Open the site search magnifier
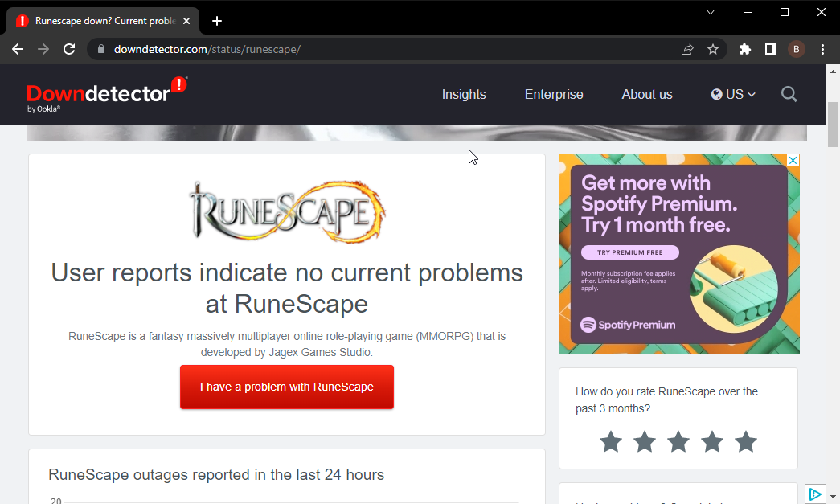The image size is (840, 504). pyautogui.click(x=789, y=94)
